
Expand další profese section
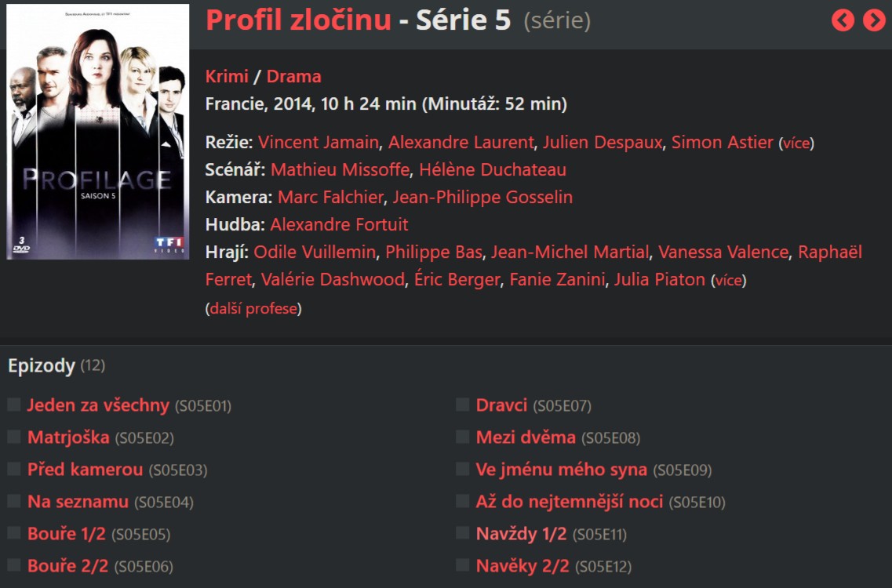click(x=253, y=308)
